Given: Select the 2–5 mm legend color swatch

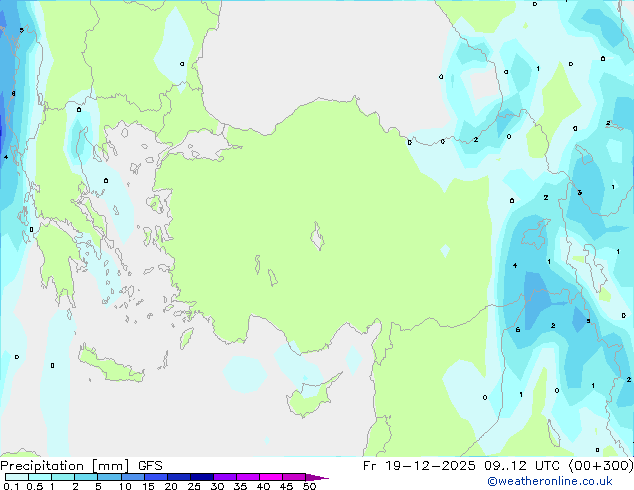Looking at the screenshot, I should [86, 477].
